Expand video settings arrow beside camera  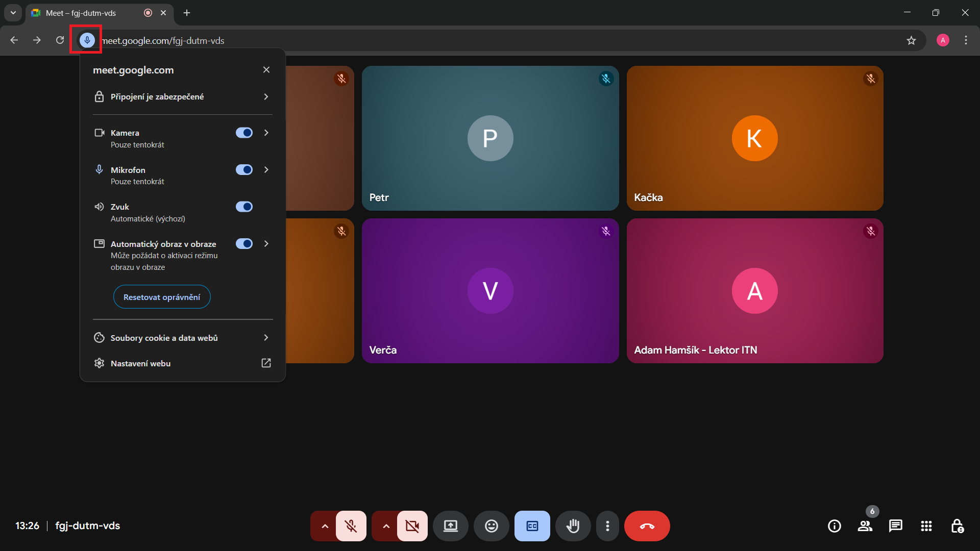tap(386, 526)
